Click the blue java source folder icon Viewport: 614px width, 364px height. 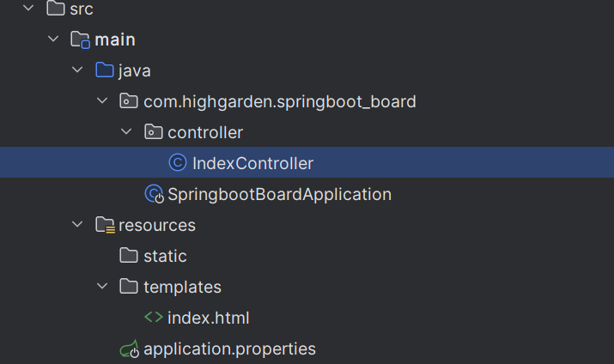coord(105,70)
